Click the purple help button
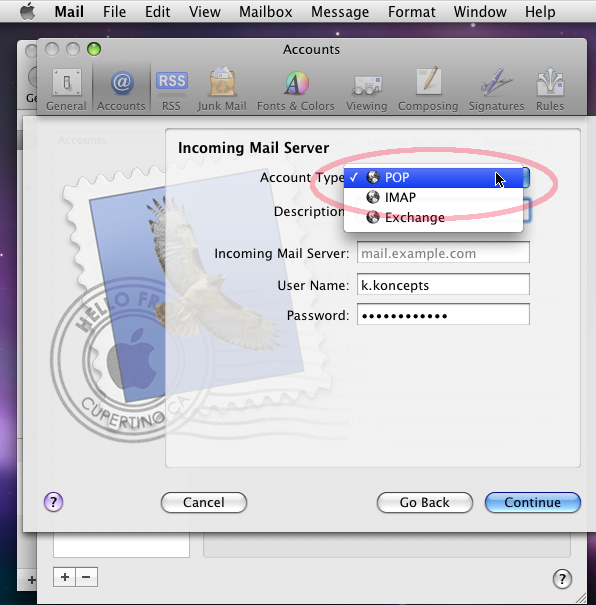This screenshot has width=596, height=605. pos(54,502)
